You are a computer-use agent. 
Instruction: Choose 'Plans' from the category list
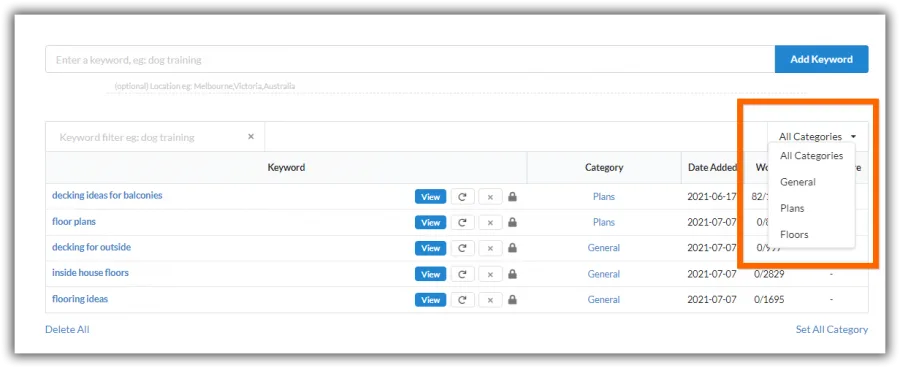[792, 208]
